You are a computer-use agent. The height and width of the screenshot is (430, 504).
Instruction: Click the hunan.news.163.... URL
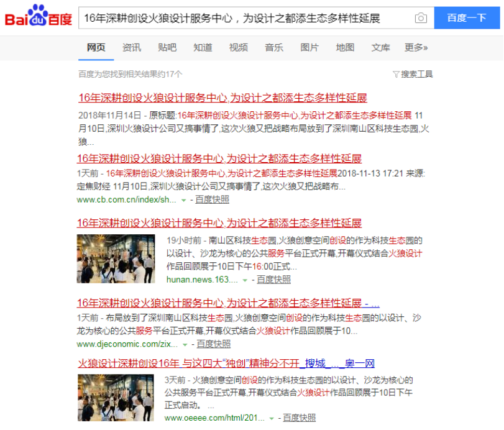[202, 280]
